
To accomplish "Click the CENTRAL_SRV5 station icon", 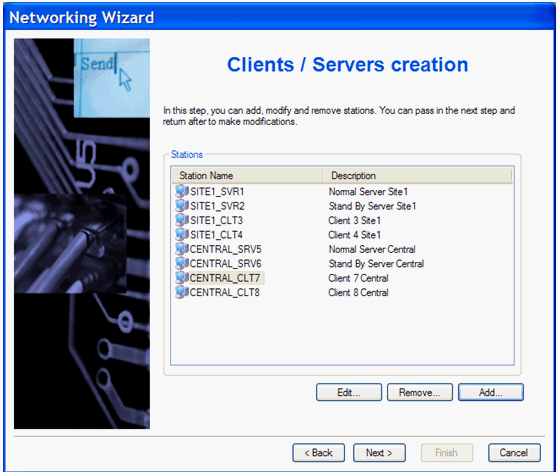I will coord(182,249).
